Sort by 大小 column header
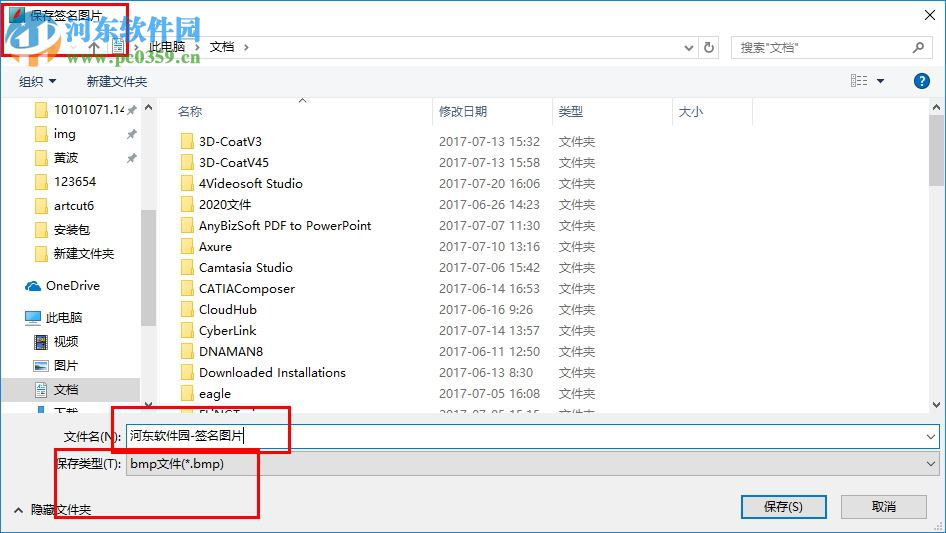This screenshot has width=946, height=533. point(691,112)
